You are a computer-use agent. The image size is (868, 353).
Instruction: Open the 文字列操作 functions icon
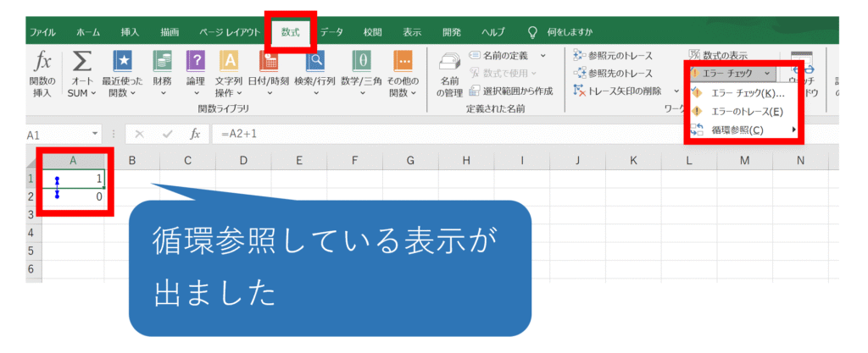(229, 62)
